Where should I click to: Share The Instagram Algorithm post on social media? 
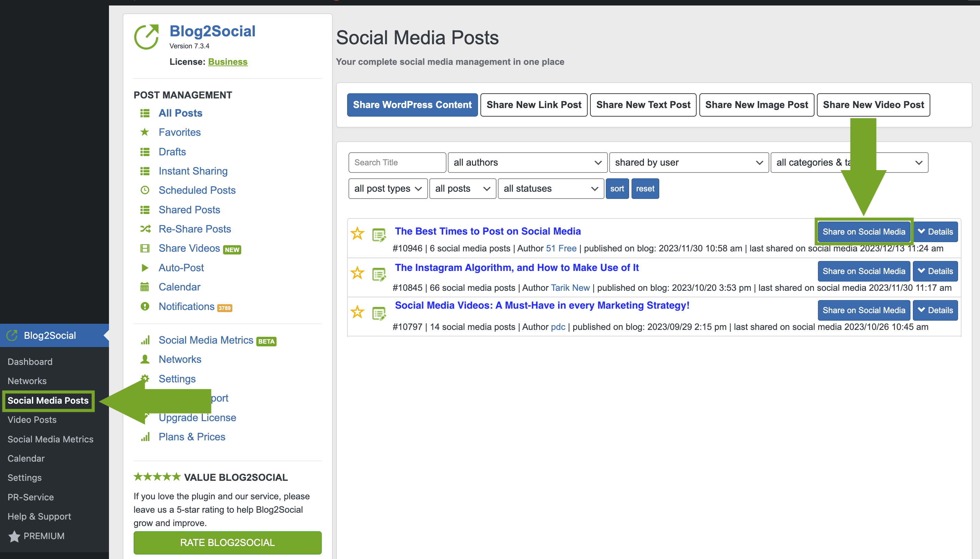point(864,271)
